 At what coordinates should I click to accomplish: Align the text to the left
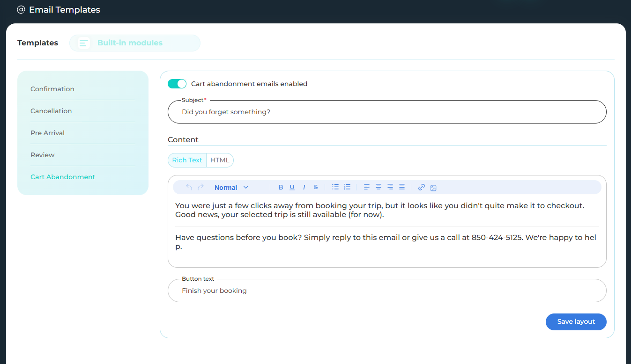click(x=367, y=187)
